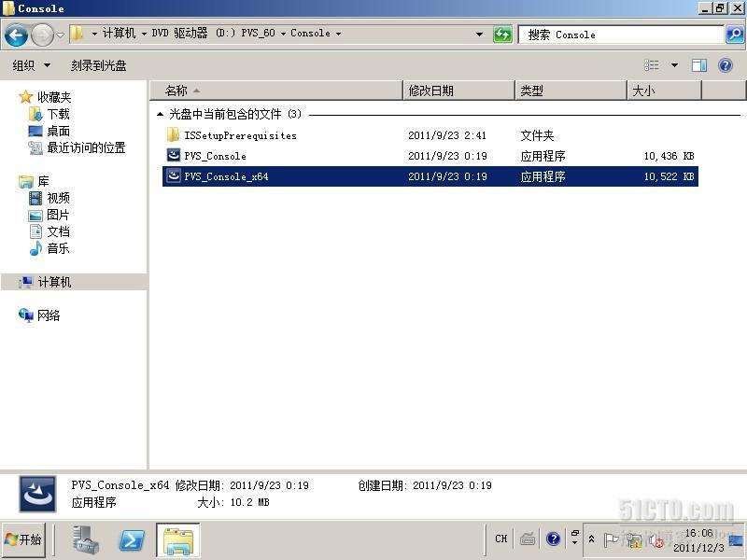Sort by the 大小 column header
The image size is (747, 560).
tap(664, 91)
